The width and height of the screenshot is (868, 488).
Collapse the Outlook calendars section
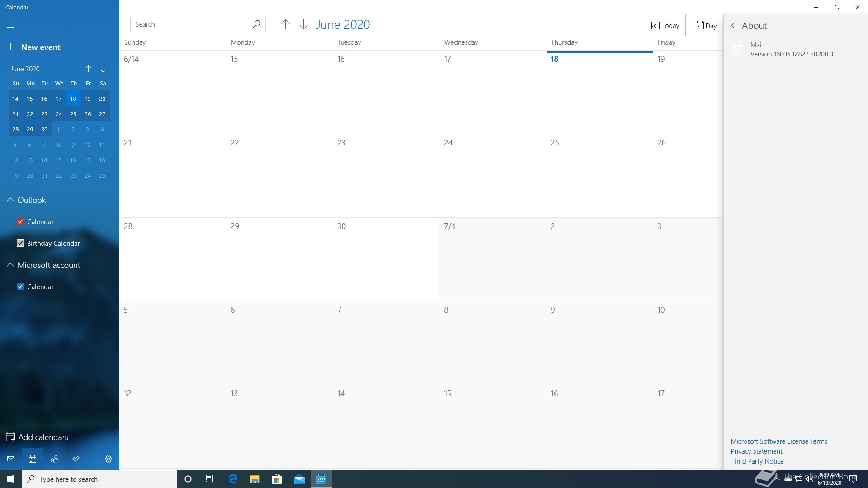click(10, 200)
